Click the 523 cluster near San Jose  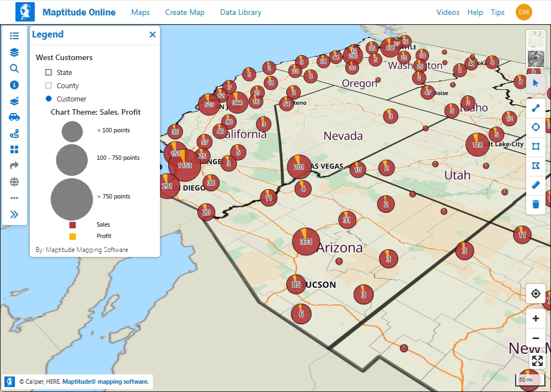pyautogui.click(x=209, y=104)
